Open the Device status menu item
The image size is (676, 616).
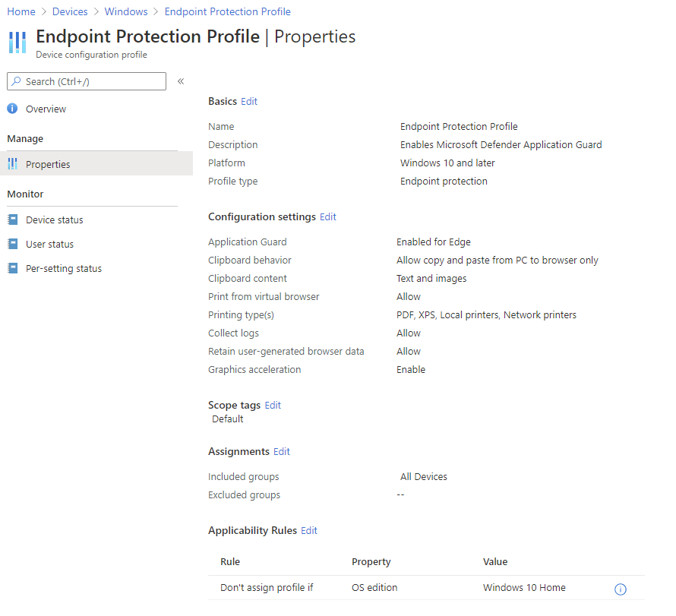click(x=54, y=220)
